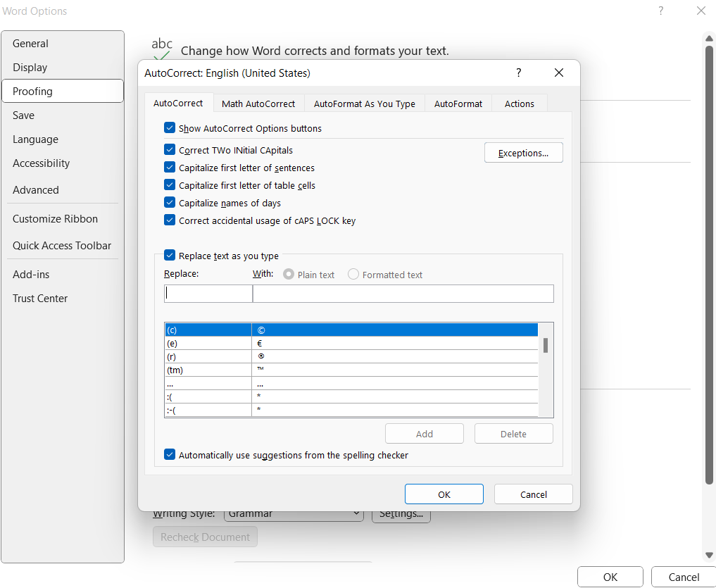Close the AutoCorrect dialog with the X
The height and width of the screenshot is (588, 716).
tap(558, 73)
